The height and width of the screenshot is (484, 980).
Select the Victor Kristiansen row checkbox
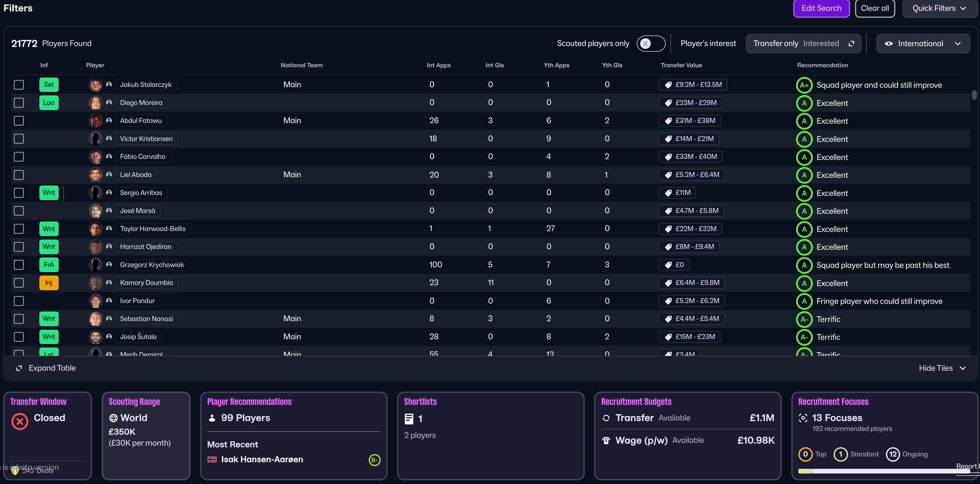[19, 139]
